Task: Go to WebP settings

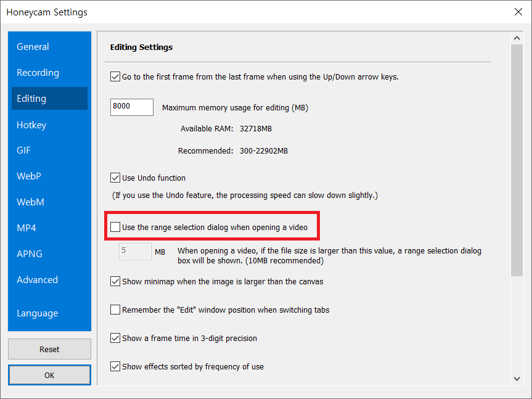Action: pos(29,176)
